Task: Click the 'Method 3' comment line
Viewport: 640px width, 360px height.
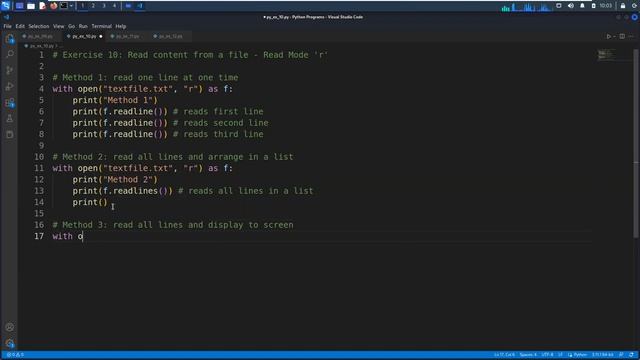Action: (x=173, y=225)
